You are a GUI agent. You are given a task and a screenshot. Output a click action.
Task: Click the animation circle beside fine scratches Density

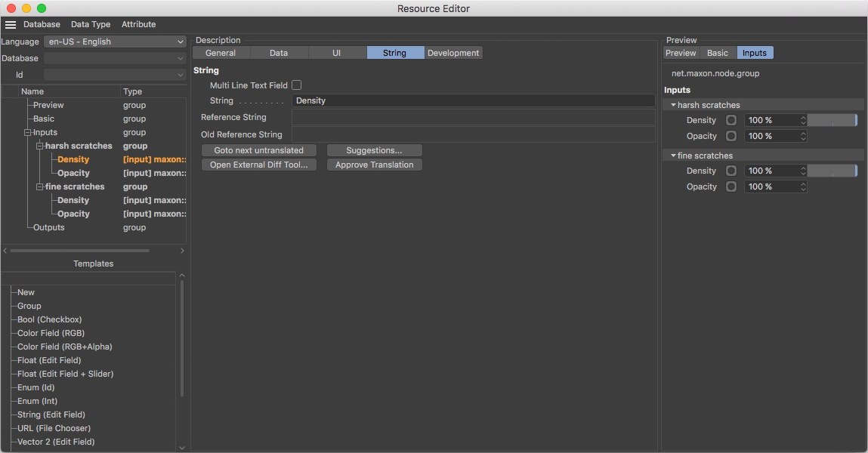point(731,171)
